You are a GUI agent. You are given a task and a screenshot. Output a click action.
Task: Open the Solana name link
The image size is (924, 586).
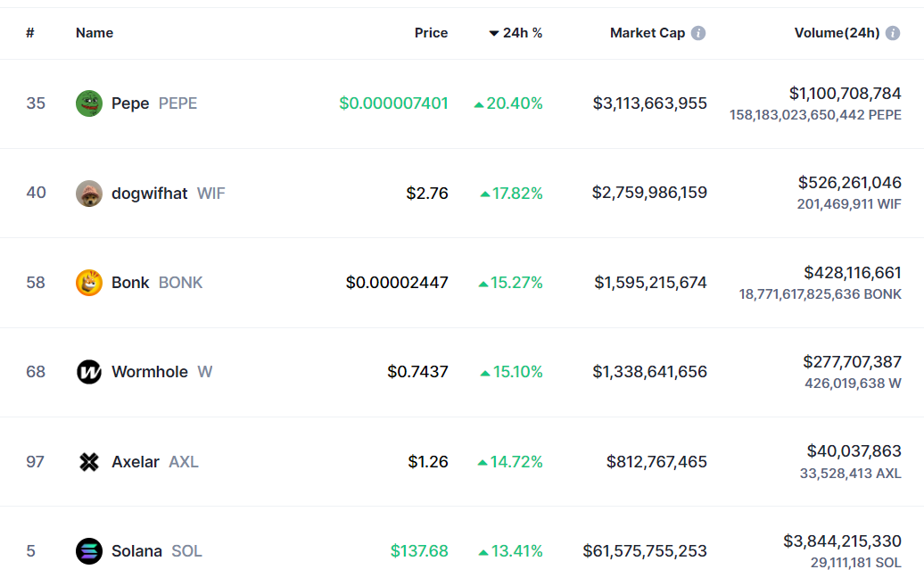pyautogui.click(x=136, y=551)
